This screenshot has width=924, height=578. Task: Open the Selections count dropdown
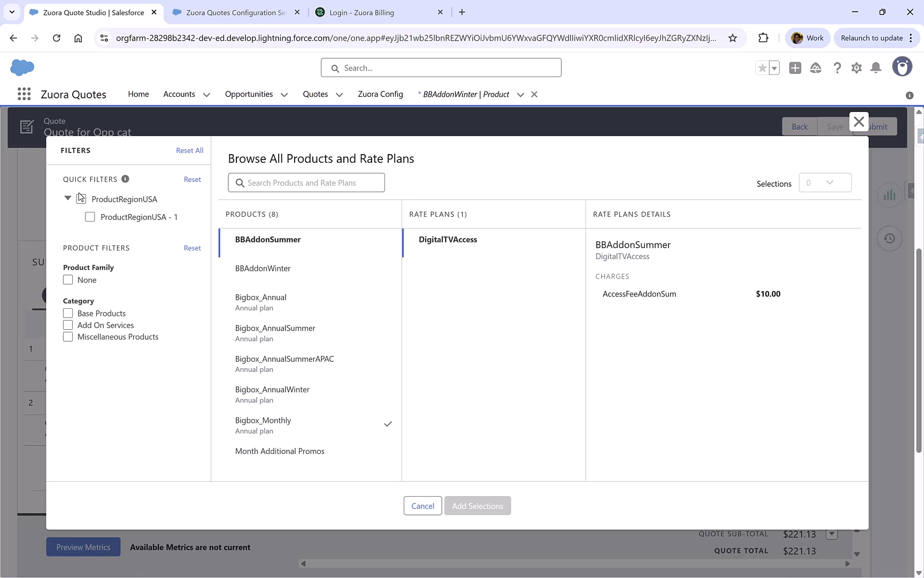(825, 182)
